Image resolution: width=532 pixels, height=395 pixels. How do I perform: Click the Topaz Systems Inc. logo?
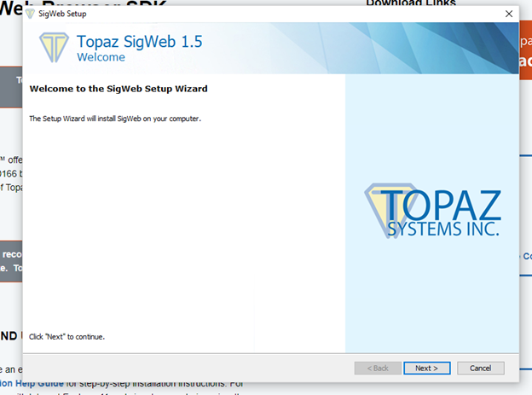(x=432, y=211)
